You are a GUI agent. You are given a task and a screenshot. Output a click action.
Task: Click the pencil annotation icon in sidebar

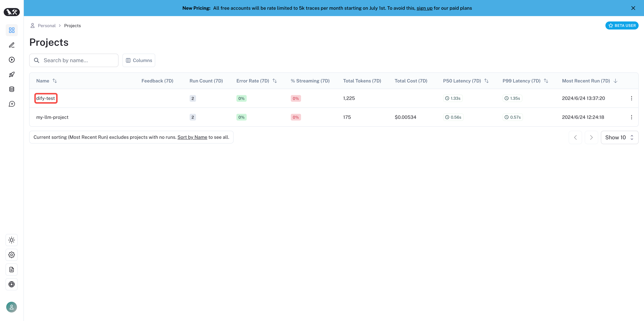(x=12, y=45)
